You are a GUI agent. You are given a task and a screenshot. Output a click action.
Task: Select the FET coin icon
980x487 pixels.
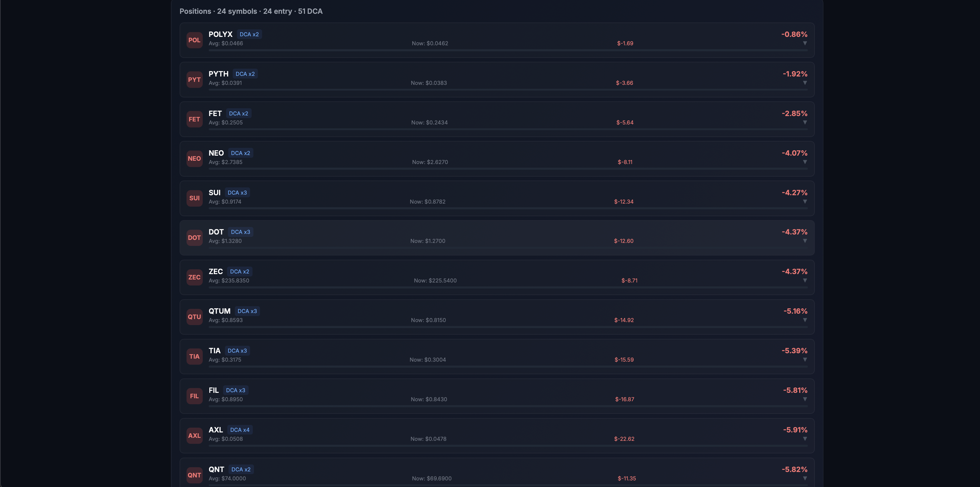[194, 119]
